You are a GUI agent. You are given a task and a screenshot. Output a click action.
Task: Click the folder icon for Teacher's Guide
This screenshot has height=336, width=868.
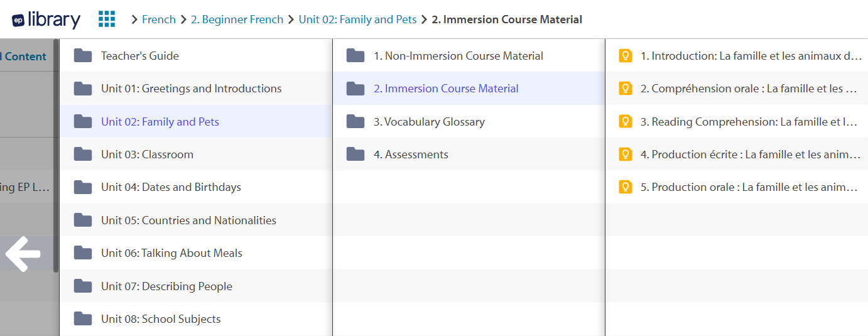click(x=83, y=56)
